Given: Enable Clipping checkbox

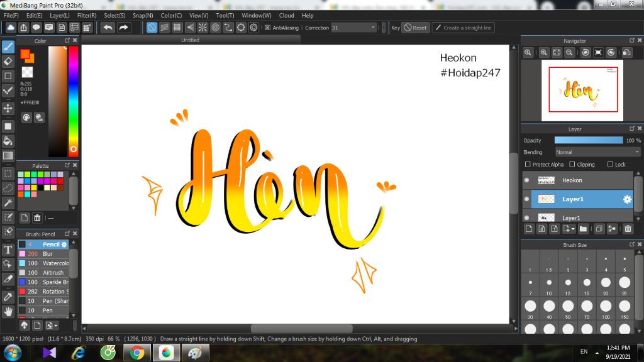Looking at the screenshot, I should (572, 164).
